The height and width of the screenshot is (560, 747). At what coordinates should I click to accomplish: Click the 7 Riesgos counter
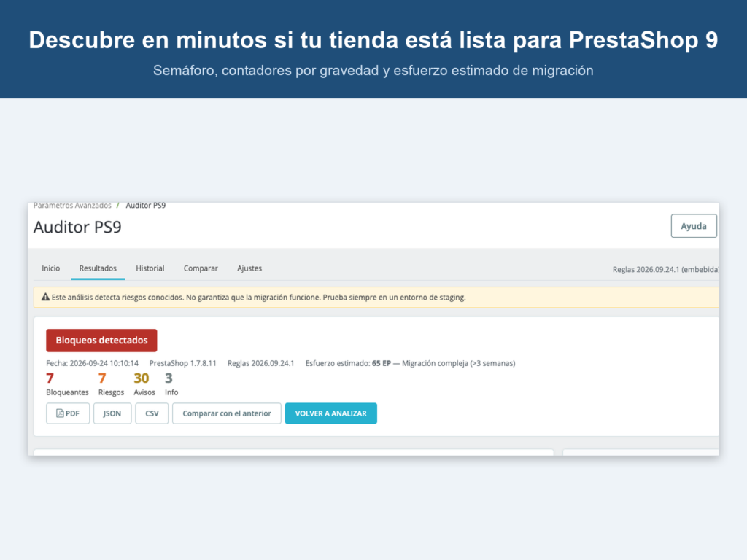coord(111,384)
